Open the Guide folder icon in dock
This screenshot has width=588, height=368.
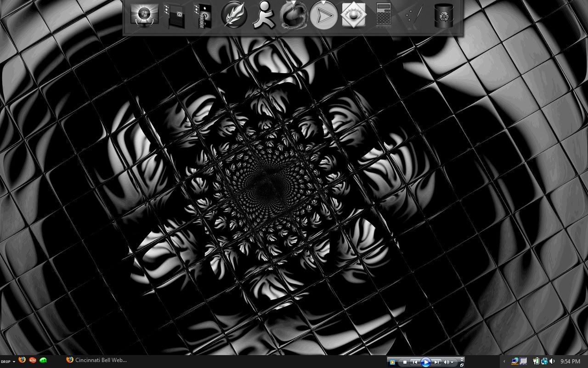pyautogui.click(x=203, y=16)
